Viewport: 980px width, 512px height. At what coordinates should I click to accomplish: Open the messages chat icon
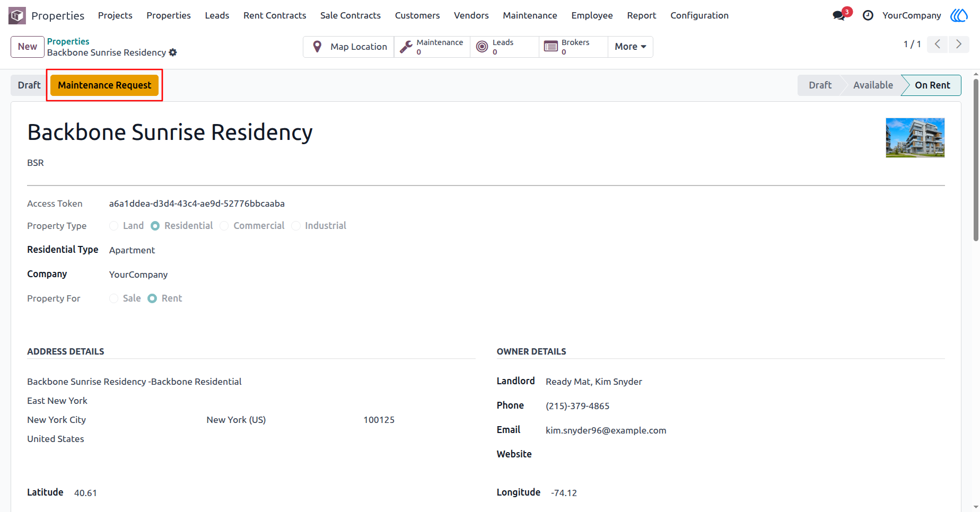(x=839, y=15)
